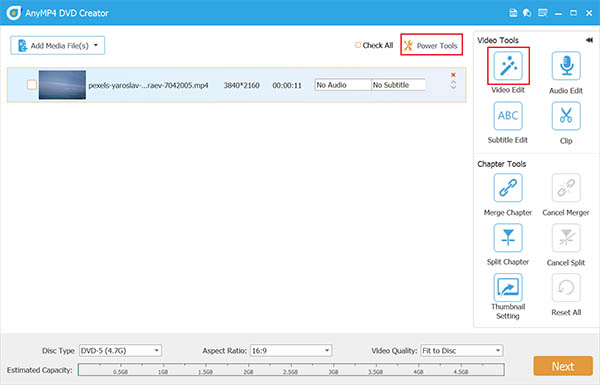The width and height of the screenshot is (600, 385).
Task: Open the Video Edit tool
Action: click(x=508, y=66)
